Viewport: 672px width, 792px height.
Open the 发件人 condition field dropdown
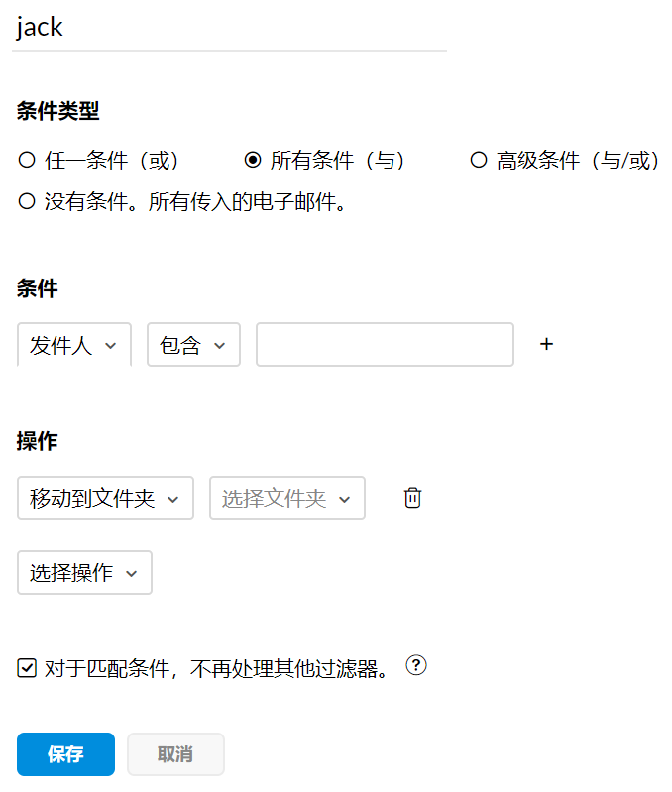74,345
